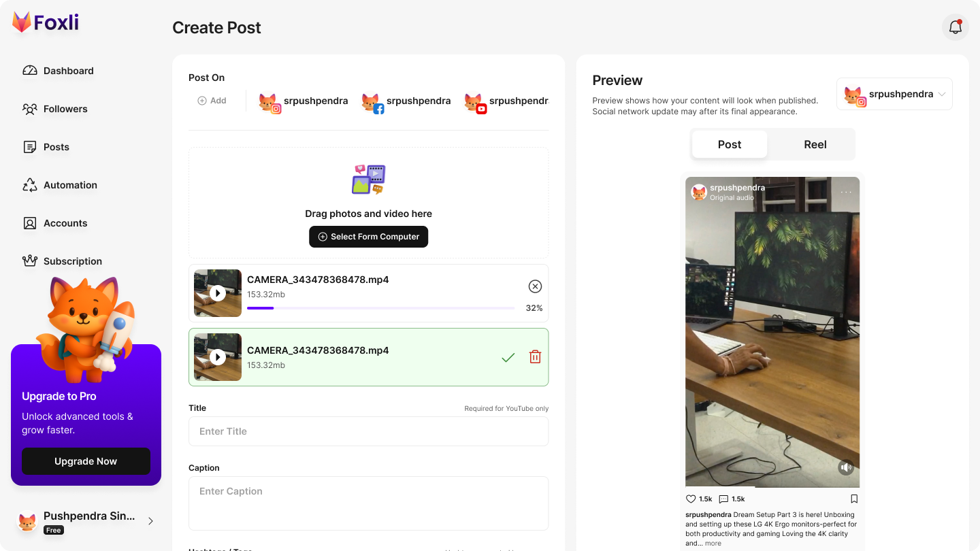This screenshot has width=980, height=551.
Task: Click the Select Form Computer button
Action: coord(368,237)
